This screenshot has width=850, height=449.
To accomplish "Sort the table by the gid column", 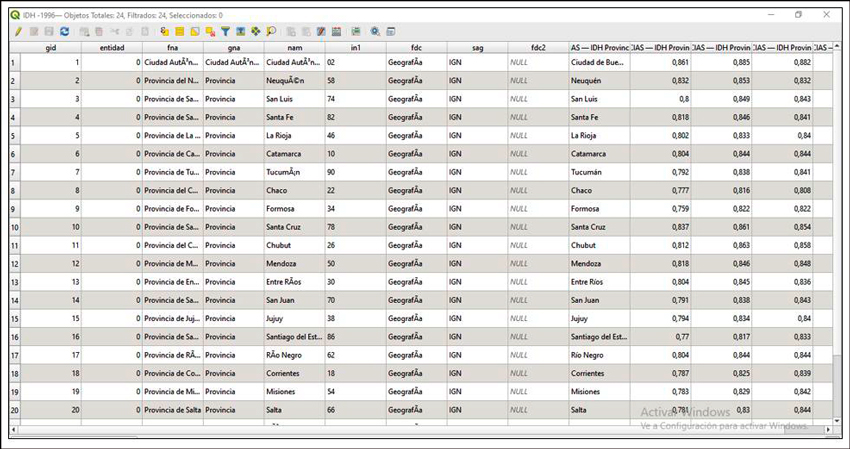I will tap(50, 47).
